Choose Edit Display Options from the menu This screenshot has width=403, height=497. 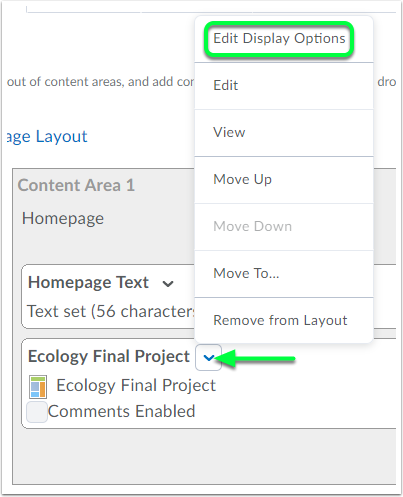(x=279, y=39)
